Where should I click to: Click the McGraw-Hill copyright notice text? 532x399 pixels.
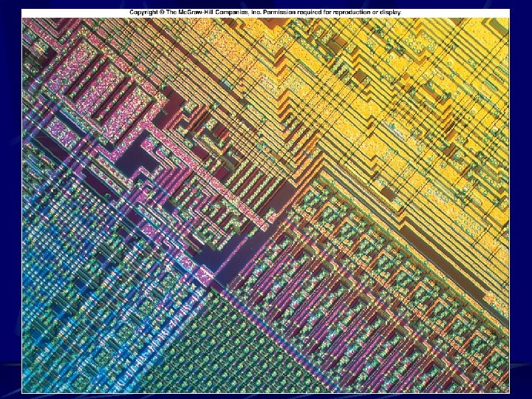(x=265, y=13)
